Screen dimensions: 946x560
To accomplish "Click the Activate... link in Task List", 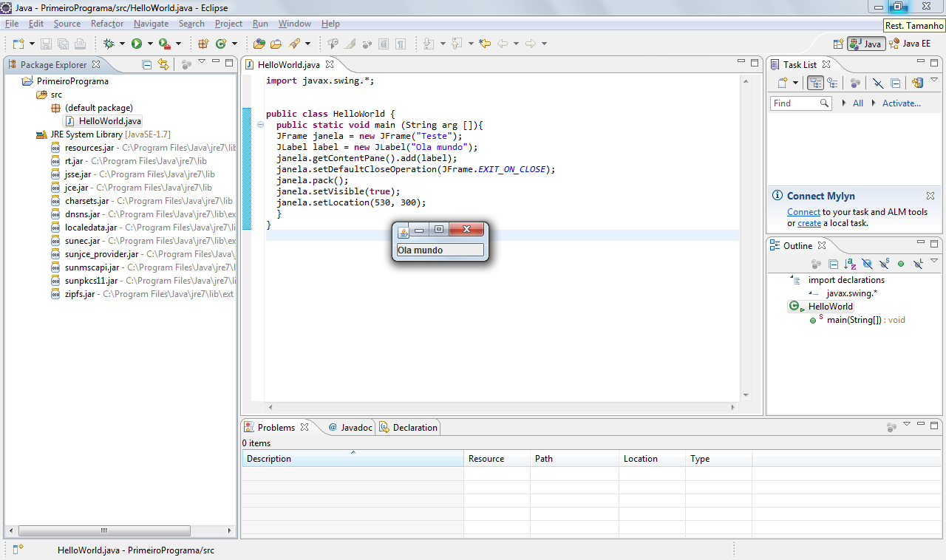I will coord(902,103).
